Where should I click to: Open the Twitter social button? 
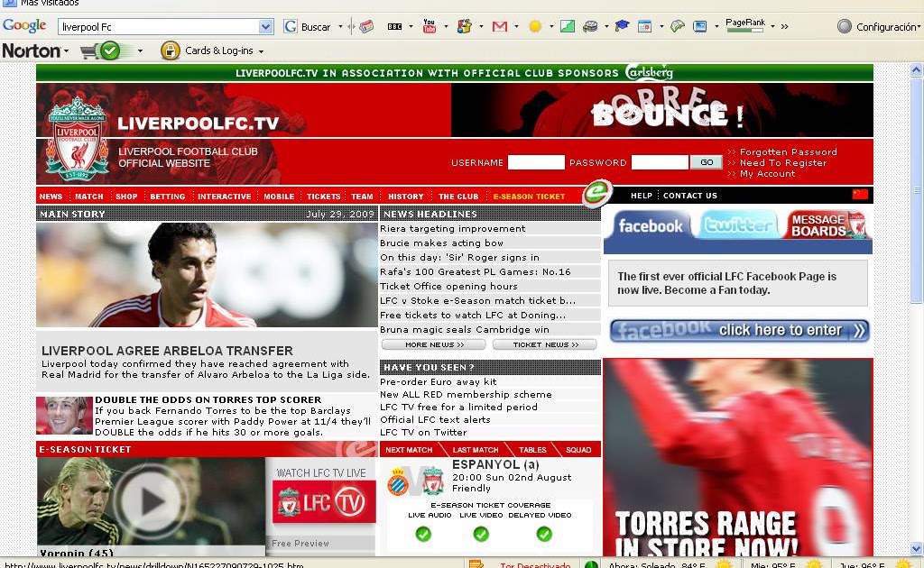point(738,225)
